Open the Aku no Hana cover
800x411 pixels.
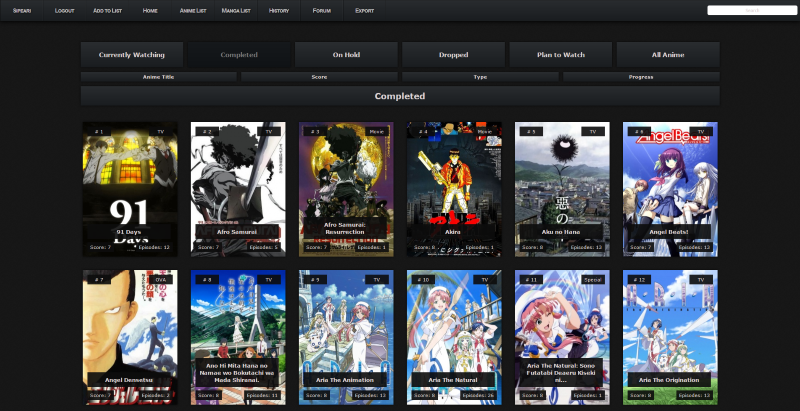point(562,189)
